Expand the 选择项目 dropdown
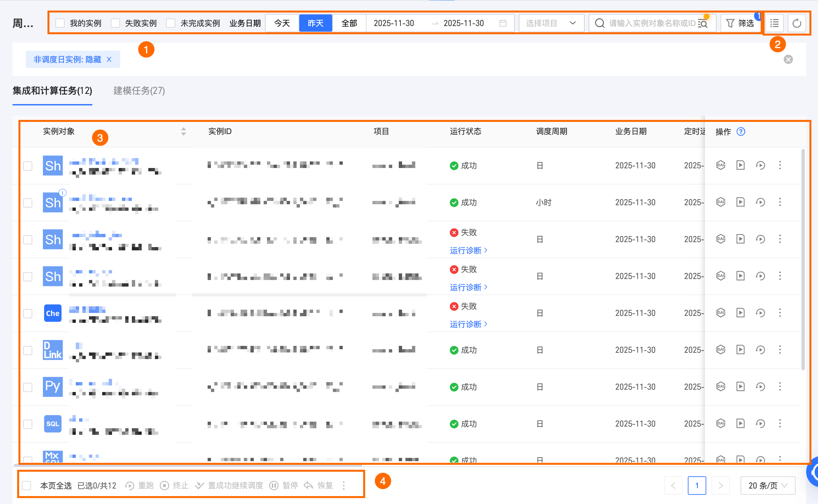The width and height of the screenshot is (818, 504). click(551, 23)
